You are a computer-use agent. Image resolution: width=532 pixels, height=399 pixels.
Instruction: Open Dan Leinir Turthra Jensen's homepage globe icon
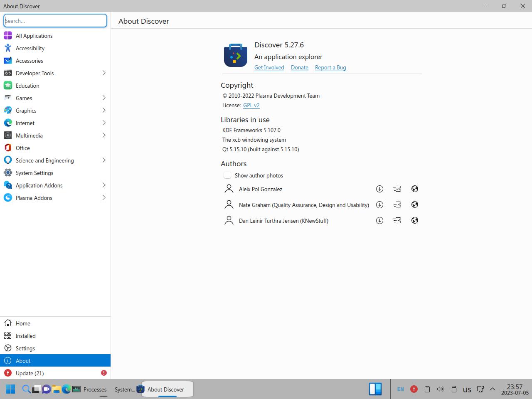pyautogui.click(x=415, y=221)
